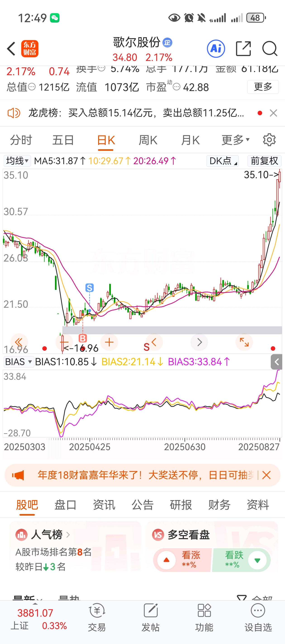Open the Ai assistant icon
Image resolution: width=285 pixels, height=644 pixels.
216,48
